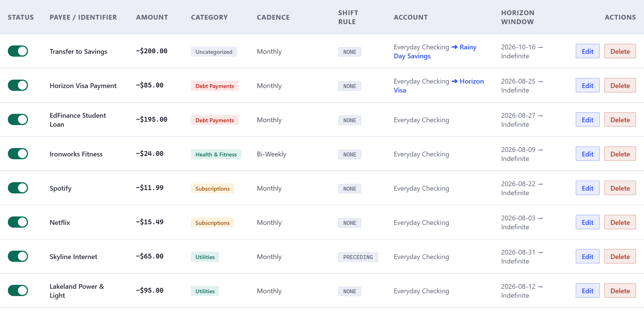Switch off Ironworks Fitness recurring status
644x314 pixels.
18,154
